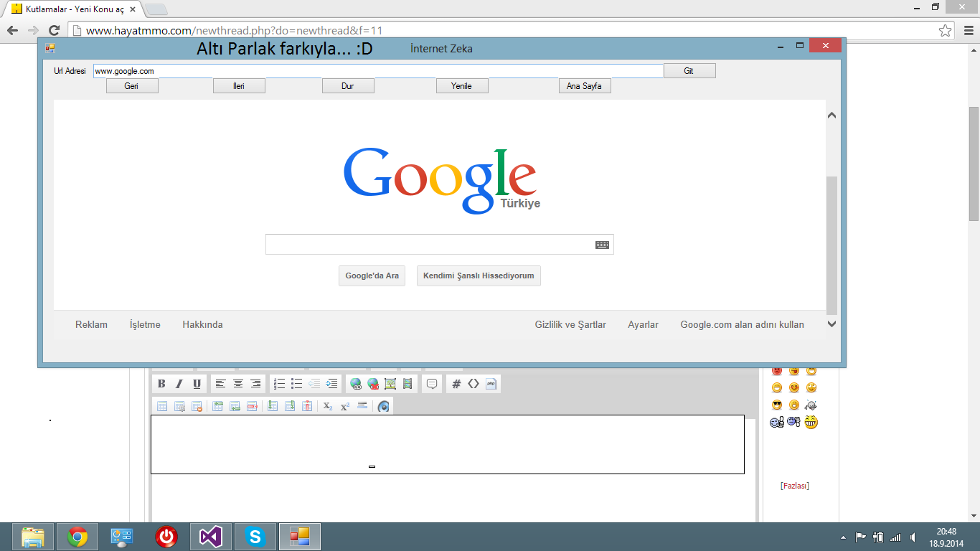
Task: Toggle italic formatting in the forum editor
Action: pyautogui.click(x=179, y=384)
